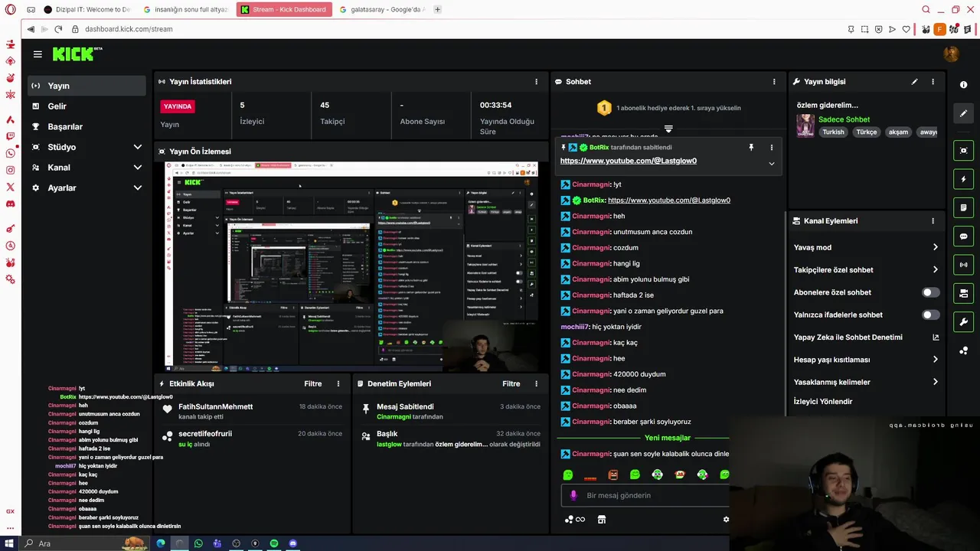Image resolution: width=980 pixels, height=551 pixels.
Task: Switch to Dizipal IT browser tab
Action: 87,9
